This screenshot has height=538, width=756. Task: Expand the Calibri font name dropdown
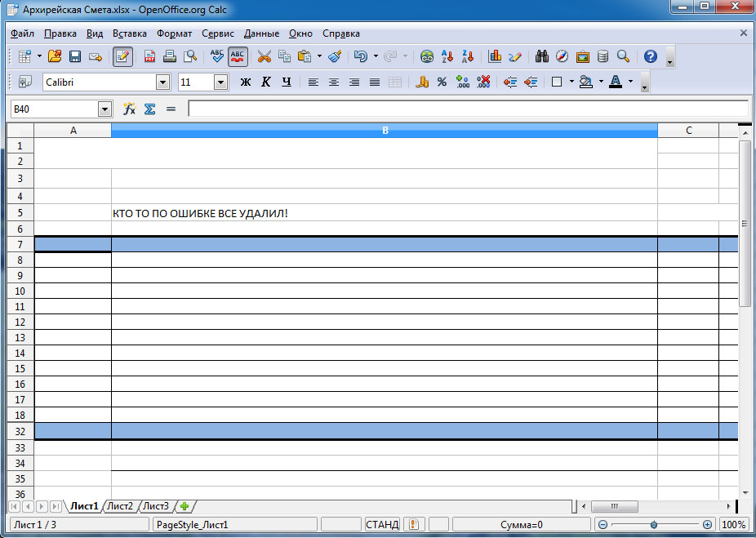click(x=163, y=82)
